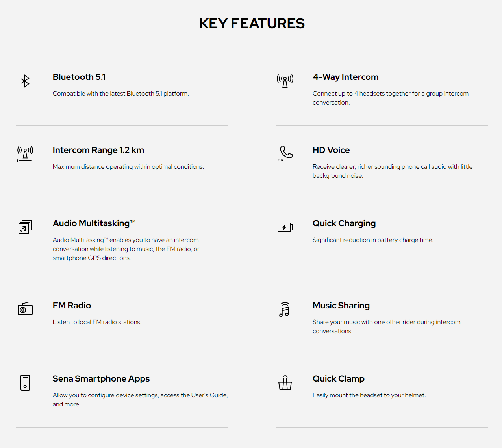The width and height of the screenshot is (502, 448).
Task: Click the Music Sharing heading
Action: (x=341, y=306)
